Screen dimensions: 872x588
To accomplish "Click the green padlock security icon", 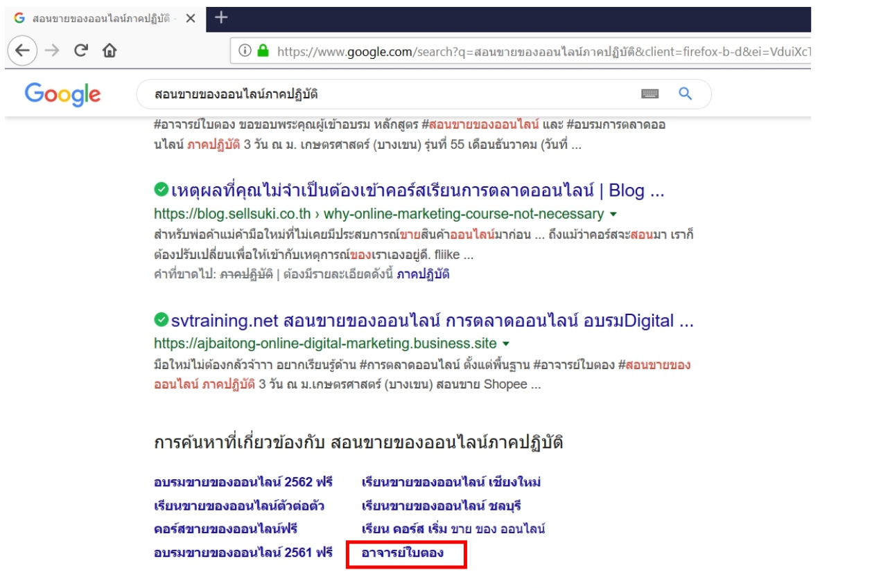I will click(263, 51).
